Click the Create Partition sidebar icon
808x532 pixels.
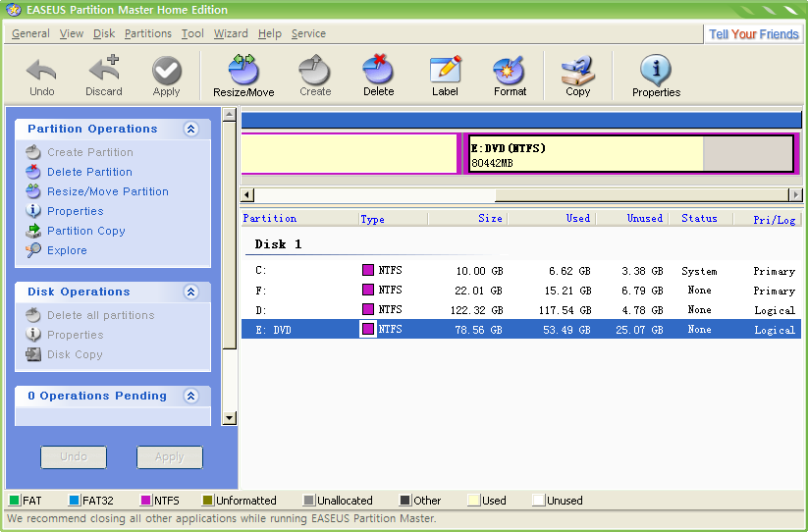point(33,152)
